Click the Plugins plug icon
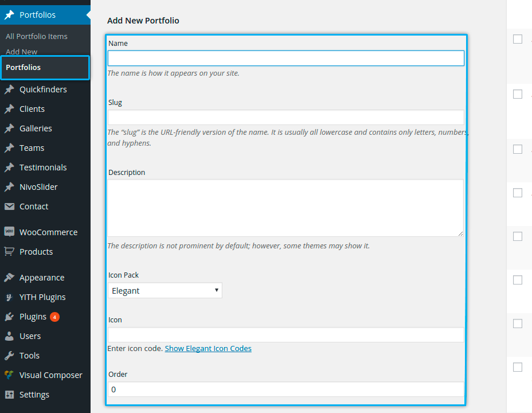The image size is (532, 413). click(9, 317)
